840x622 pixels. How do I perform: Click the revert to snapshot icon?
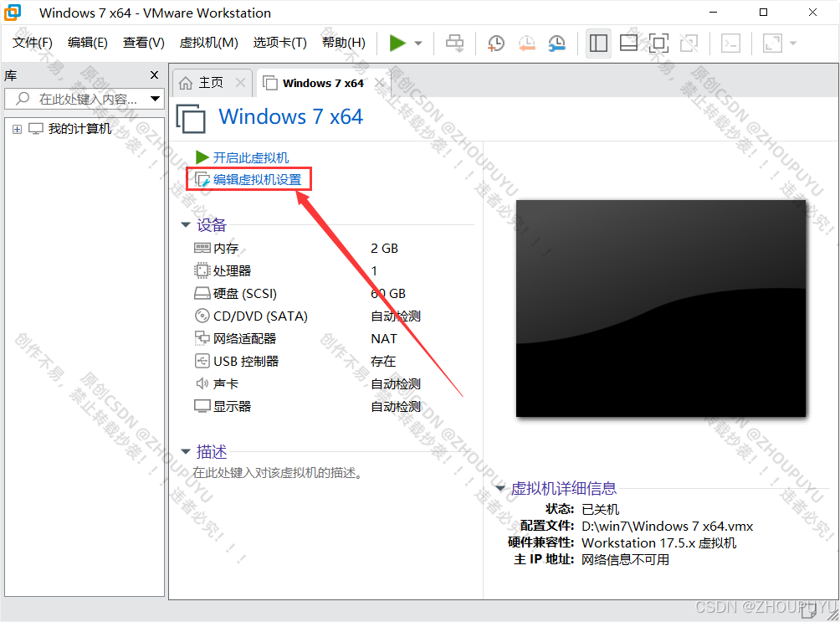[526, 43]
